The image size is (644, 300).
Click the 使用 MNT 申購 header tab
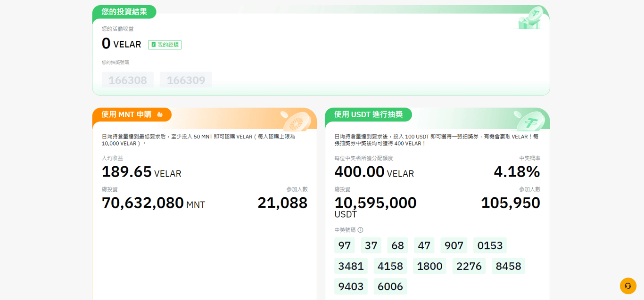click(x=132, y=114)
